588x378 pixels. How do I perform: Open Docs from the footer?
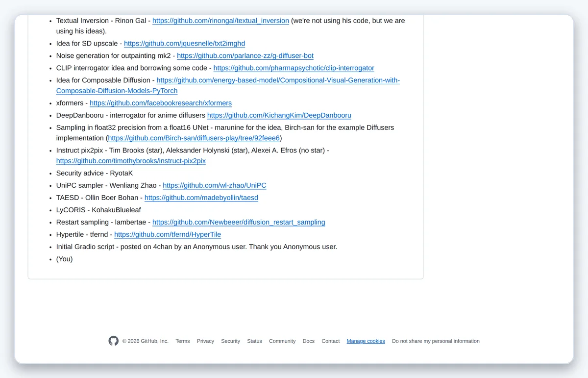(x=309, y=341)
